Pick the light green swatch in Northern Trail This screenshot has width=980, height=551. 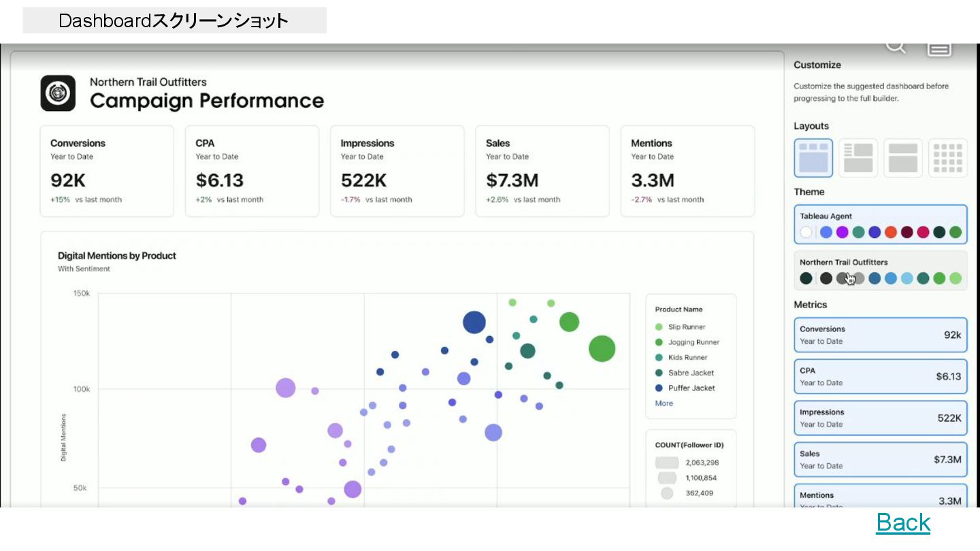coord(955,278)
